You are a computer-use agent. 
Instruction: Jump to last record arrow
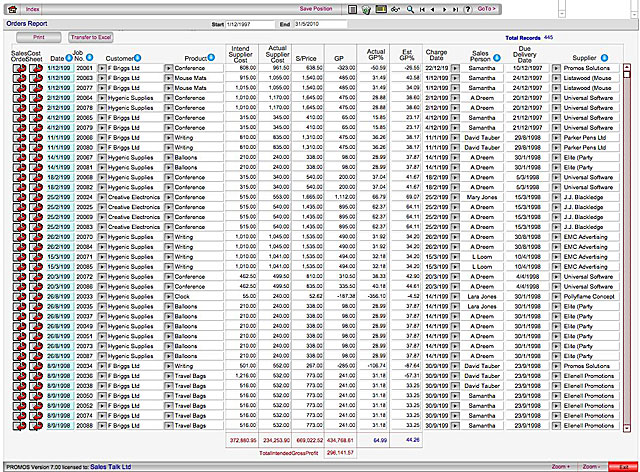pyautogui.click(x=455, y=9)
